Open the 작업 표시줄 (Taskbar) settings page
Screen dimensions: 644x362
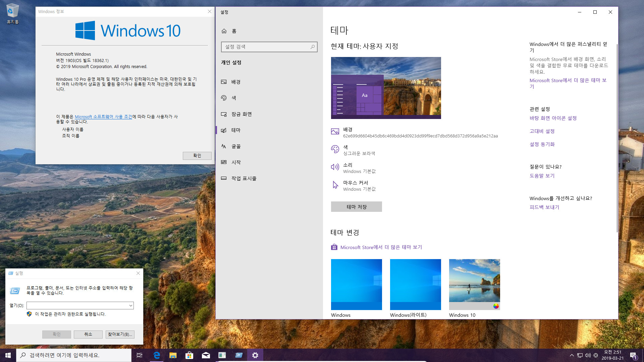coord(269,179)
